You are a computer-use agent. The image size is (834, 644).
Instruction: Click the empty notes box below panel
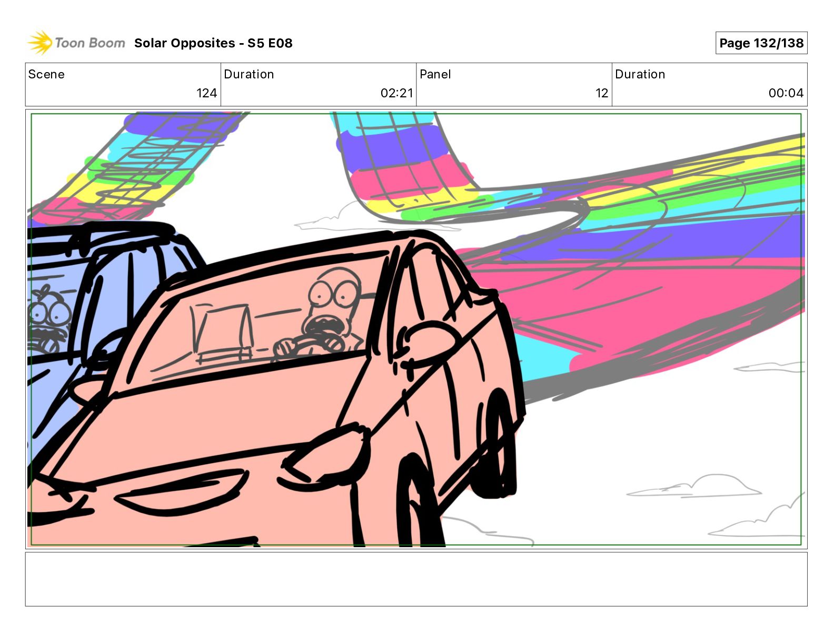click(x=416, y=579)
